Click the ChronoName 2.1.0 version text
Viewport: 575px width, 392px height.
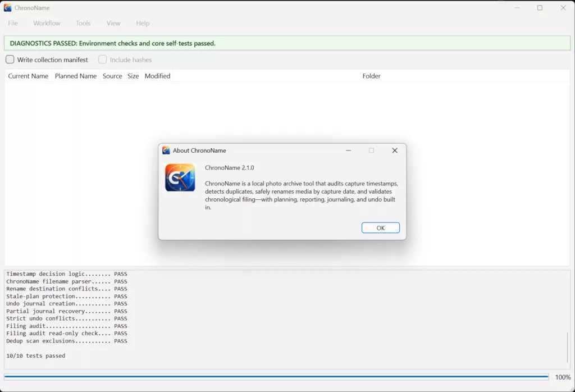230,167
